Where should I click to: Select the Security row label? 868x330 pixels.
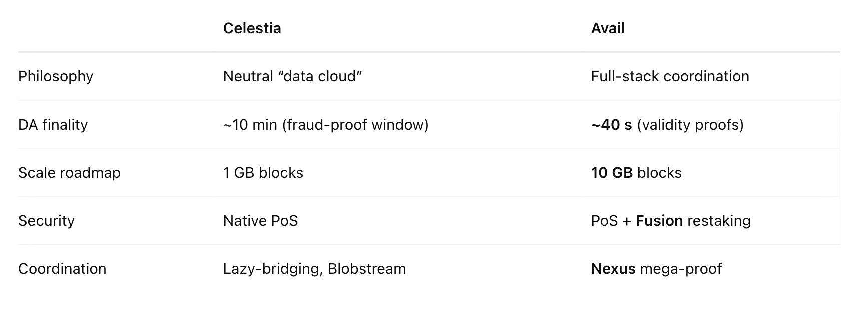[x=46, y=221]
